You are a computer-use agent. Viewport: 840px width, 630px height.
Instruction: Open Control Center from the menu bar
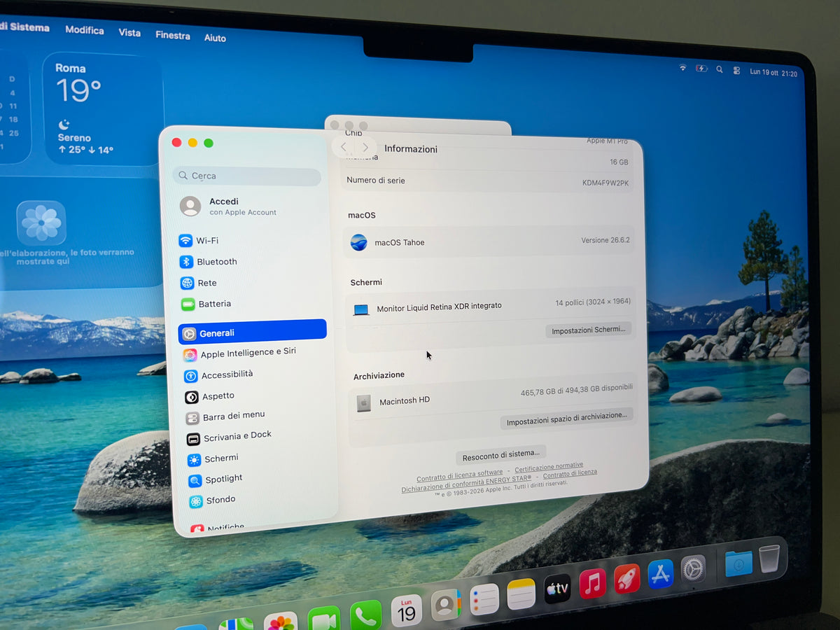[x=736, y=71]
